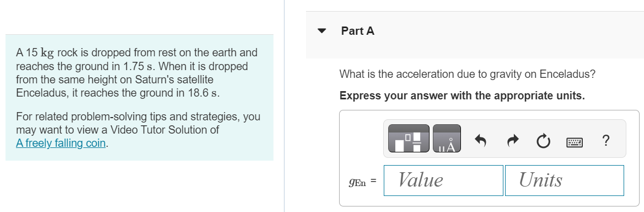Open the math templates palette
This screenshot has height=212, width=644.
409,139
